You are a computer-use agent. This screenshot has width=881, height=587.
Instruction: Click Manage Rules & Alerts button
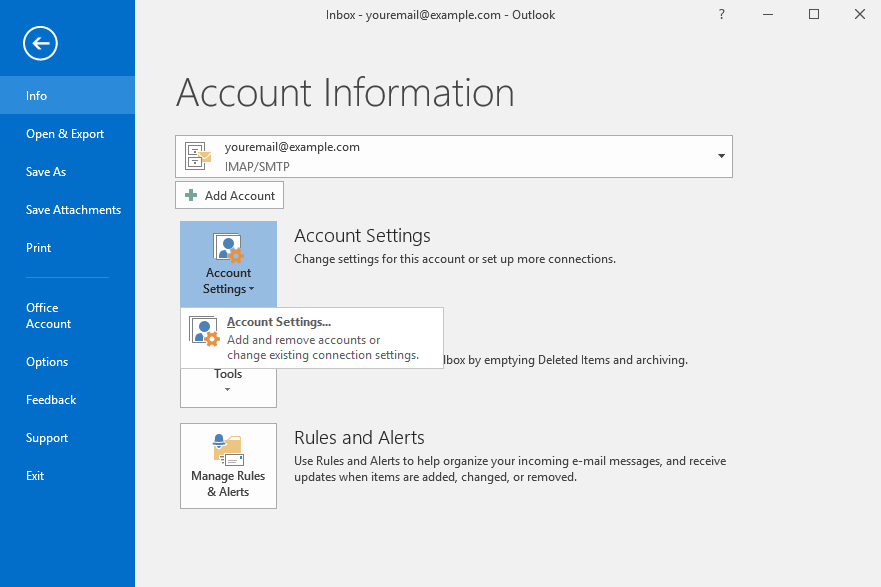[x=228, y=466]
